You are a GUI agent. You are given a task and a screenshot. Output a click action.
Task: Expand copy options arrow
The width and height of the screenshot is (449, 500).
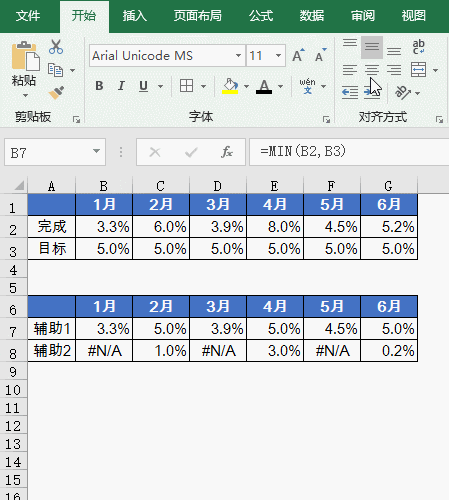tap(72, 70)
